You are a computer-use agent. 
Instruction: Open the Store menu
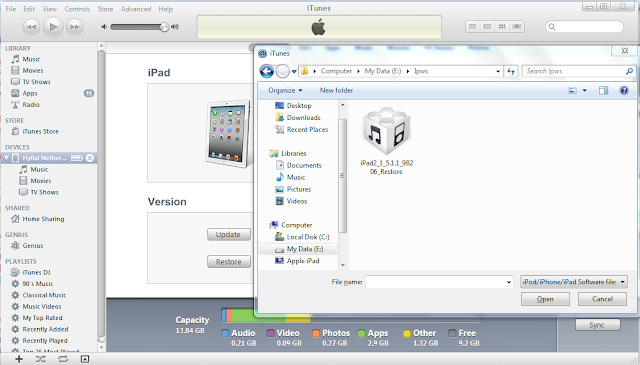[105, 9]
